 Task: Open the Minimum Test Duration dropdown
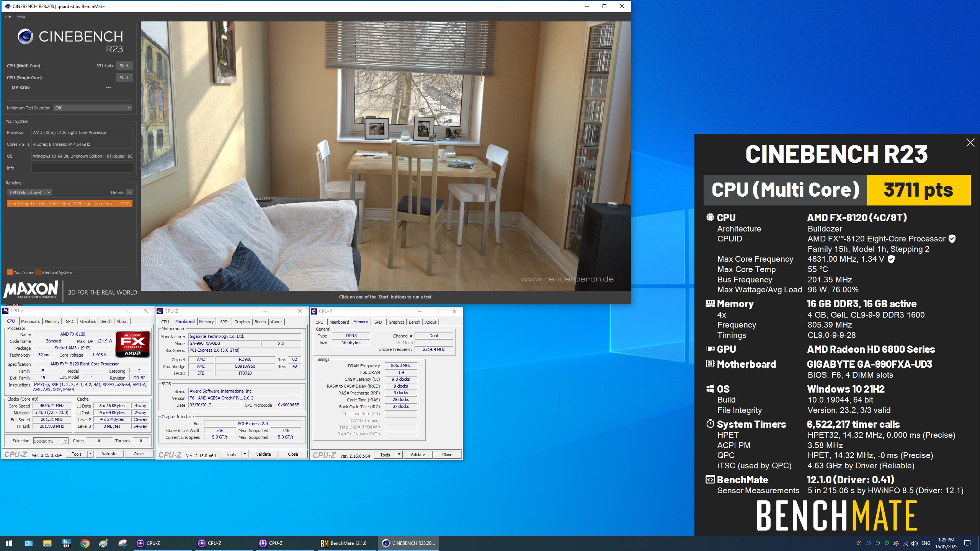click(x=93, y=108)
